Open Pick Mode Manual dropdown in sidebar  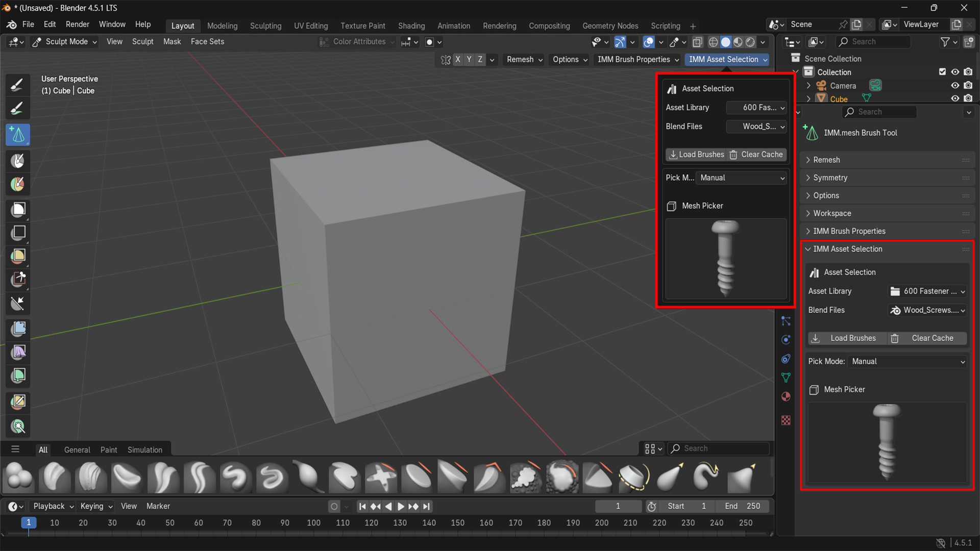[x=908, y=361]
